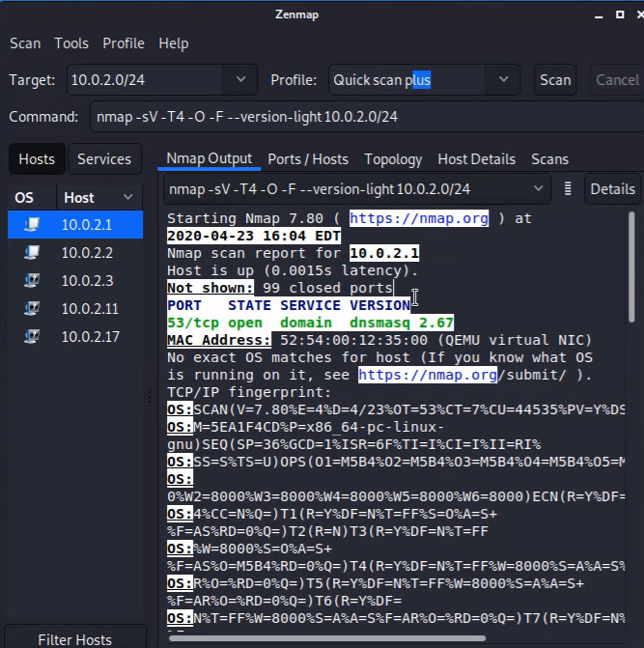Select host 10.0.2.11 in list
The image size is (644, 648).
coord(75,309)
